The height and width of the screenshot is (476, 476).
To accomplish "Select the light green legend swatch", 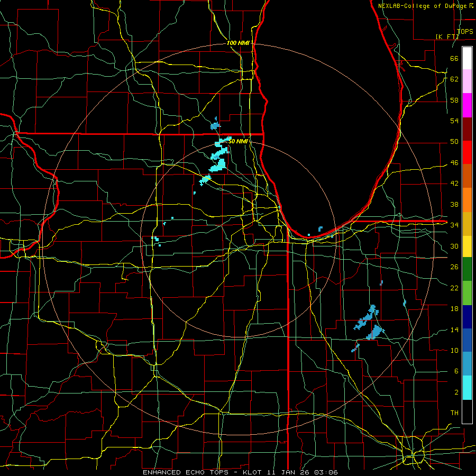I will coord(467,292).
